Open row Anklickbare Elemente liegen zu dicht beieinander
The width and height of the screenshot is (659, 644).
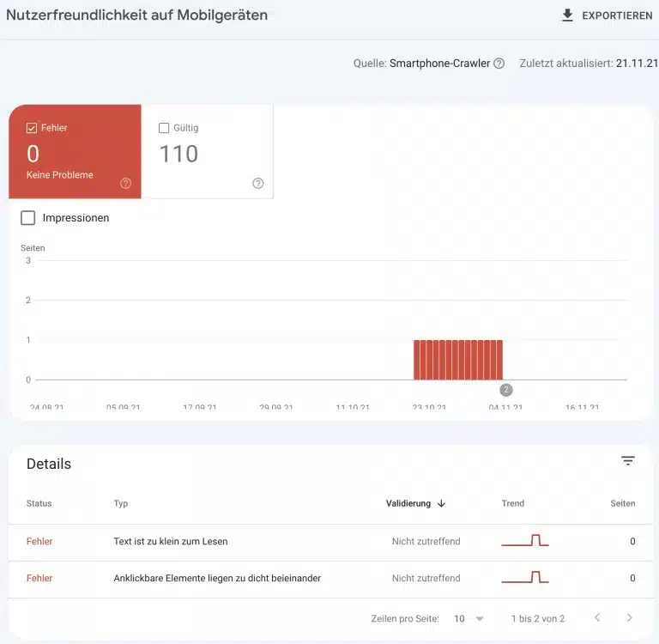coord(330,579)
